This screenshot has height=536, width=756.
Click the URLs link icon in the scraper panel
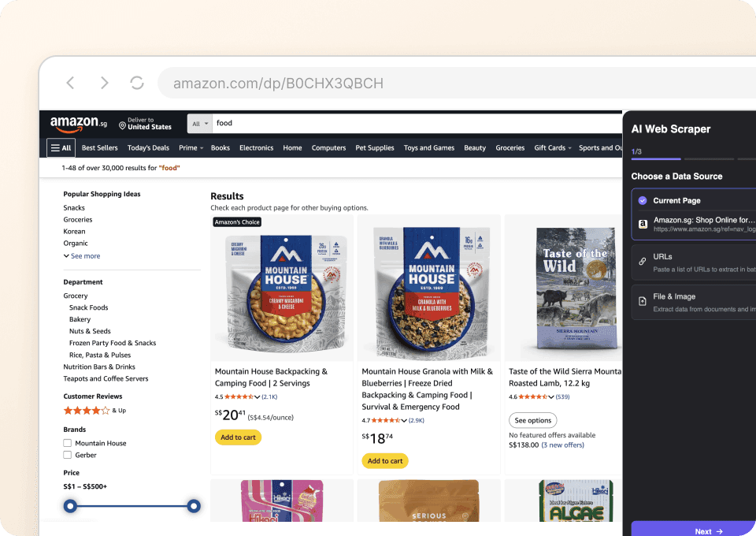pyautogui.click(x=642, y=262)
